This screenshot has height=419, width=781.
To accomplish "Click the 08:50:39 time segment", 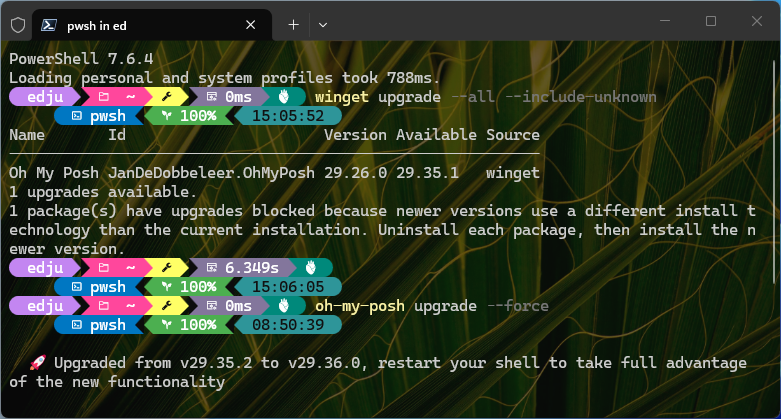I will 288,325.
